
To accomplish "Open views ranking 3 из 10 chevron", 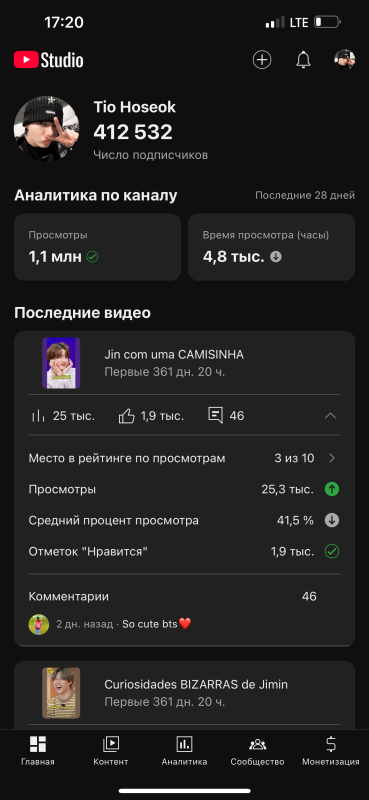I will click(x=332, y=458).
